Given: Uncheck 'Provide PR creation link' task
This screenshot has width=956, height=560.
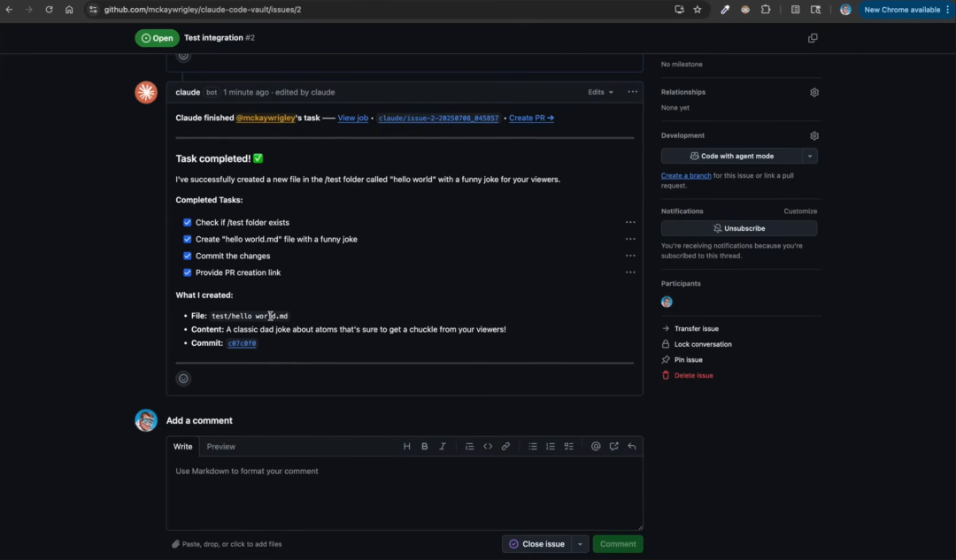Looking at the screenshot, I should click(x=187, y=272).
